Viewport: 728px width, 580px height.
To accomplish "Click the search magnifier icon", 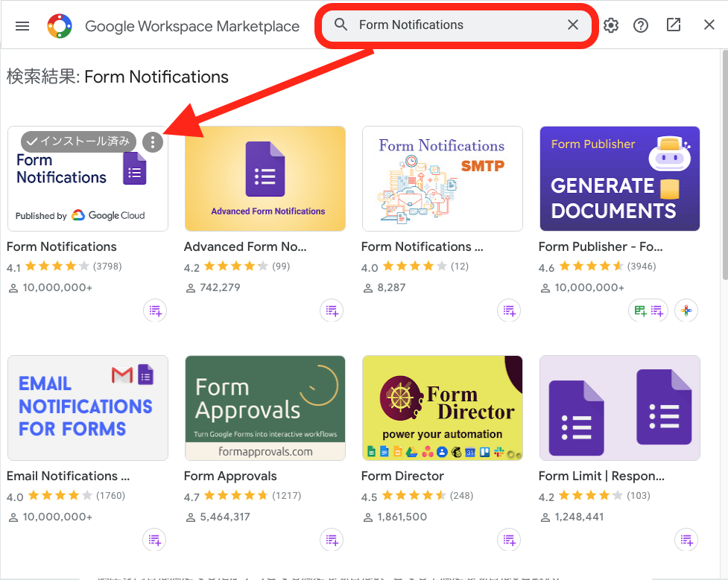I will [341, 25].
